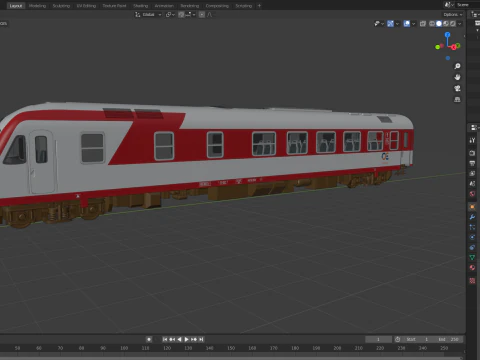
Task: Open the Object properties tab
Action: [472, 207]
